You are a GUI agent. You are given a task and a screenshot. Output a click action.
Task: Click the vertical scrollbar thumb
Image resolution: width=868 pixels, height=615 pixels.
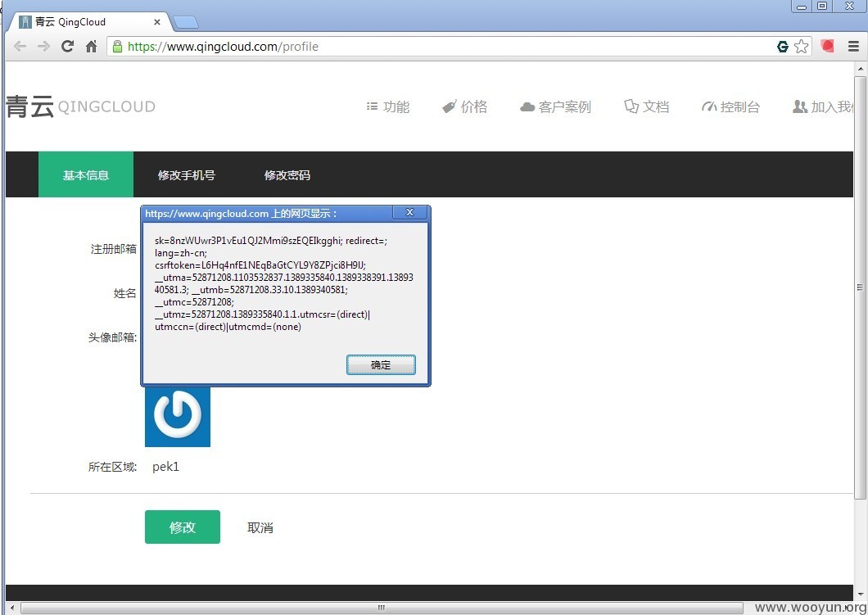860,288
